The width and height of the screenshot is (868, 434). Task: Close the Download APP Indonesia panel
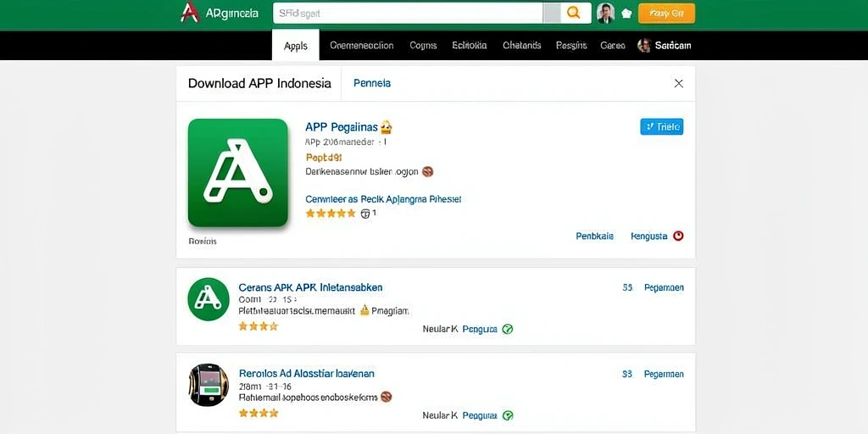[678, 84]
